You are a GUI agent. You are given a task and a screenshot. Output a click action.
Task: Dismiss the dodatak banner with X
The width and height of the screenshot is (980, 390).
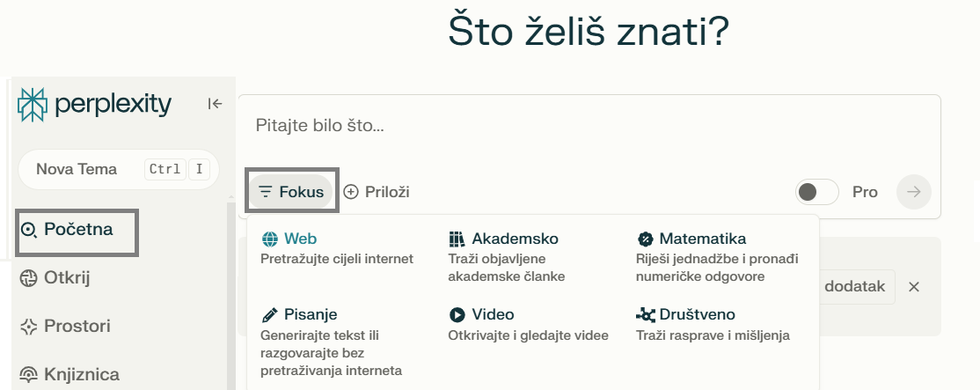tap(914, 287)
